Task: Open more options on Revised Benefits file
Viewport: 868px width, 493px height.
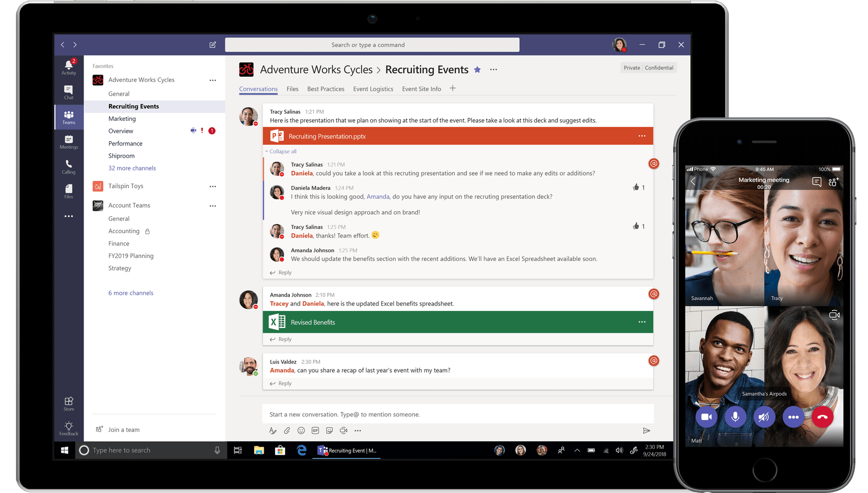Action: (x=642, y=322)
